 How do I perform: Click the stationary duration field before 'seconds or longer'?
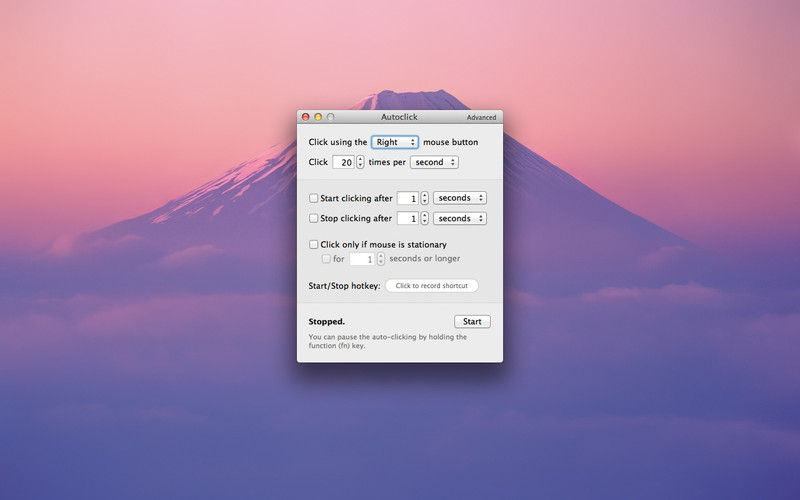point(362,259)
